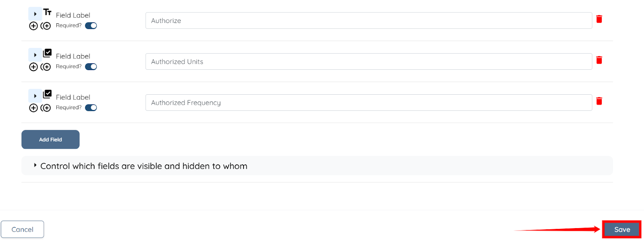
Task: Expand the Authorize field options arrow
Action: coord(35,14)
